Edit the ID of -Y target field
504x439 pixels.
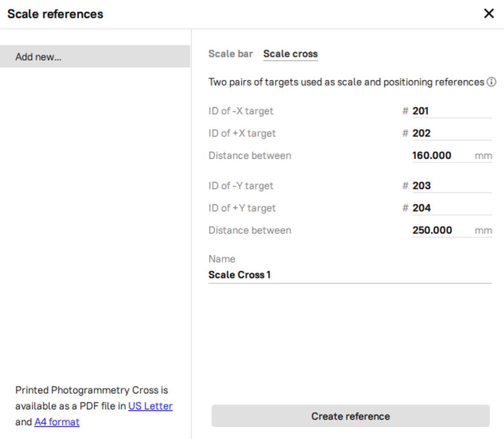[452, 186]
